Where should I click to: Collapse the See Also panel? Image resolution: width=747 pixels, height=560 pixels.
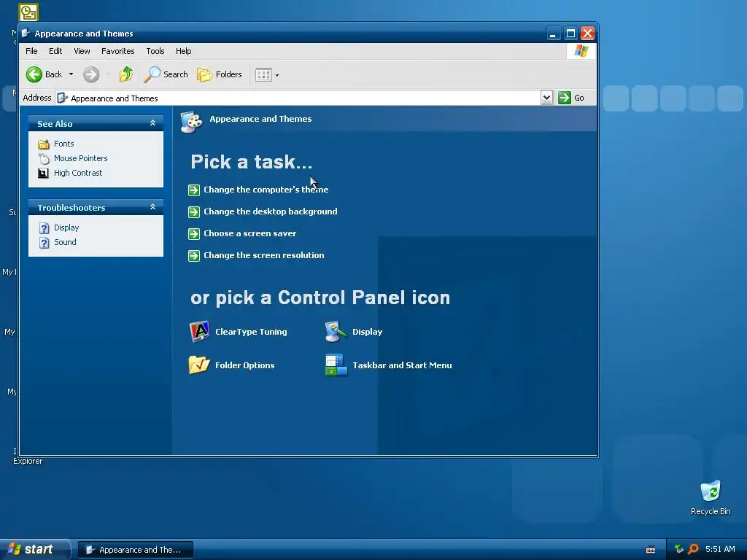(152, 122)
